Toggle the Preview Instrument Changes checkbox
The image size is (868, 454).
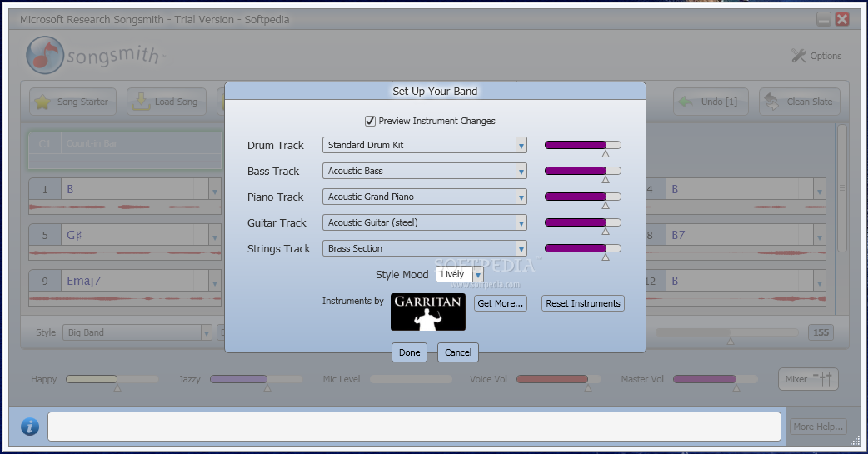[x=371, y=121]
